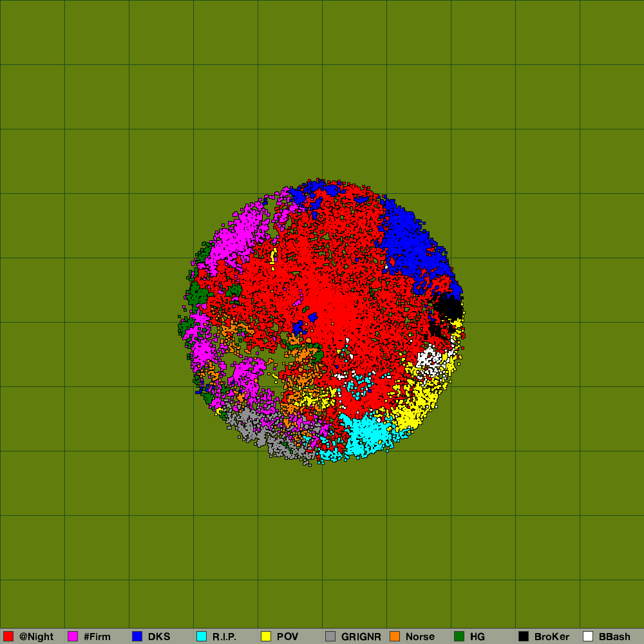This screenshot has width=644, height=644.
Task: Select the yellow POV legend swatch
Action: (x=266, y=636)
